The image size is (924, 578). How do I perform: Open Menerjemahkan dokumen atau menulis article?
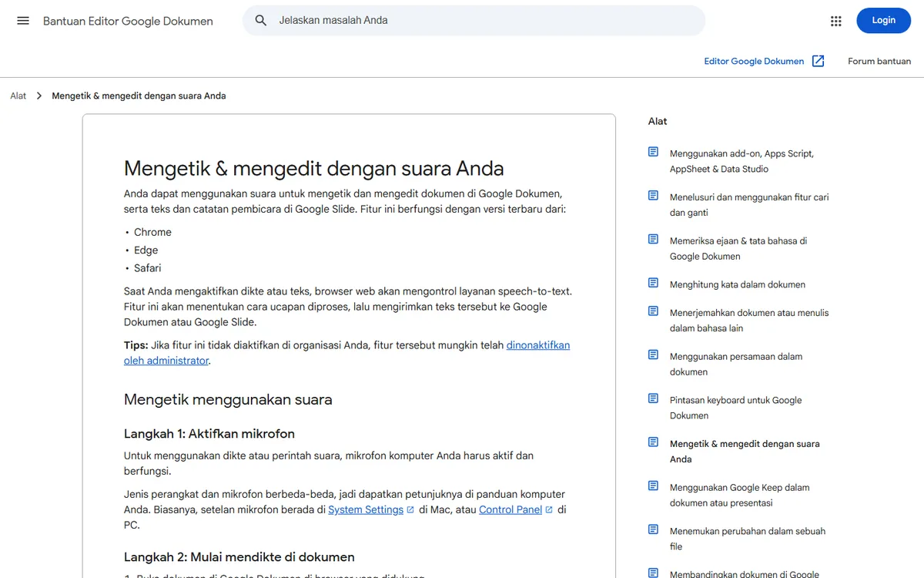[x=749, y=321]
